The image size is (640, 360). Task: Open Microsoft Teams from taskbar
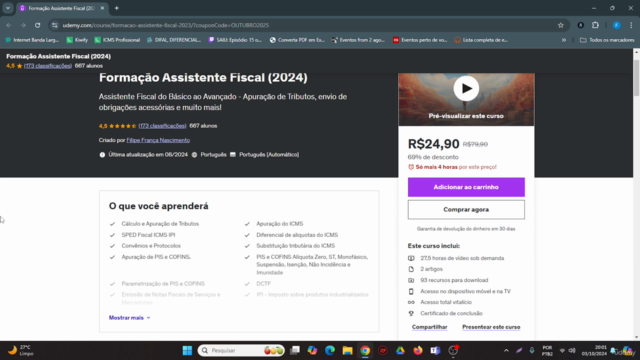tap(435, 350)
